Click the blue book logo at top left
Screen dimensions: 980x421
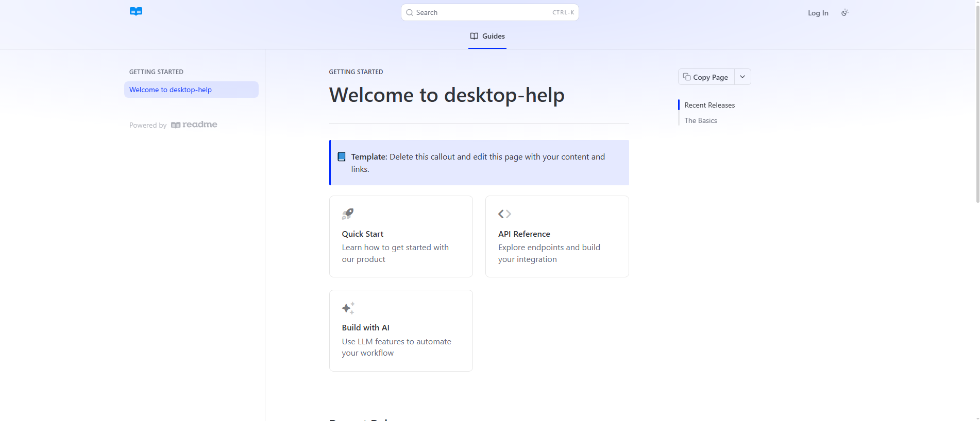pos(136,11)
